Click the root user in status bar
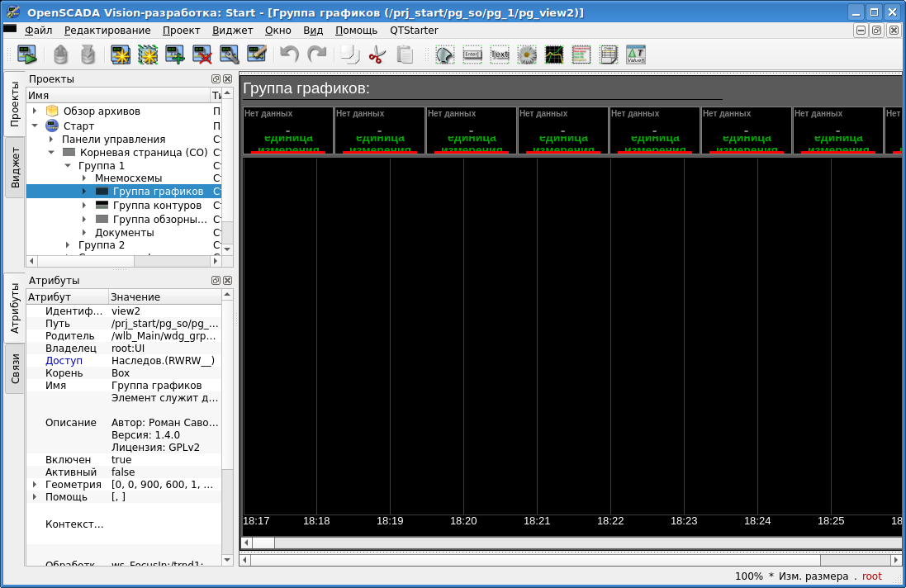The width and height of the screenshot is (906, 588). (x=871, y=576)
